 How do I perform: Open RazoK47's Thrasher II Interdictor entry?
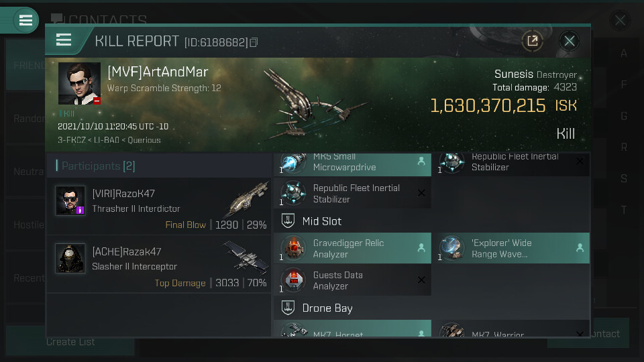(x=159, y=206)
